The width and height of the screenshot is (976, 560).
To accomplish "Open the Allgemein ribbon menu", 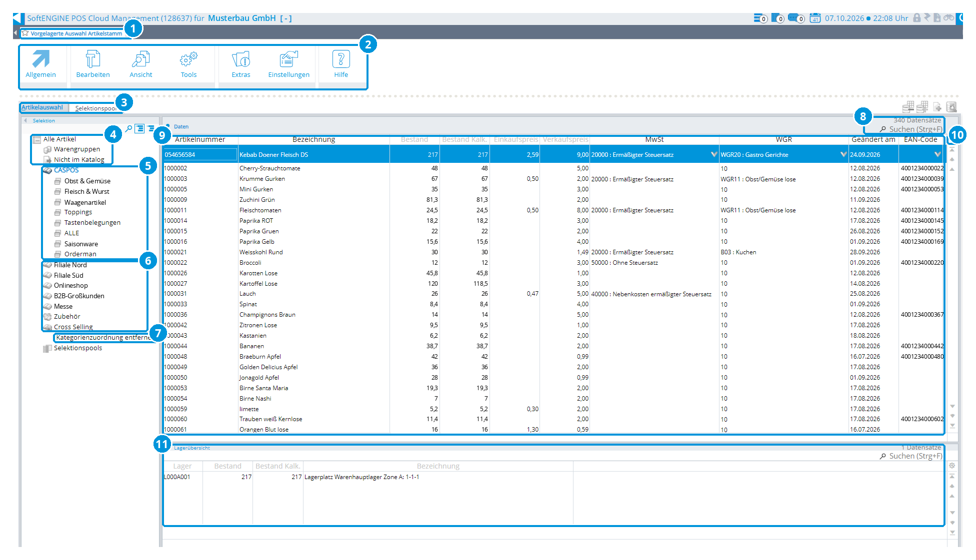I will pyautogui.click(x=40, y=64).
